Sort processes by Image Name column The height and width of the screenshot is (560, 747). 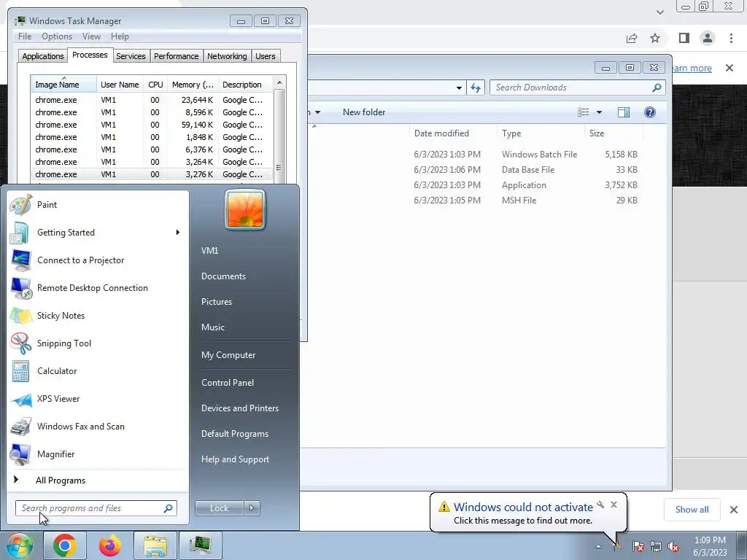coord(63,85)
